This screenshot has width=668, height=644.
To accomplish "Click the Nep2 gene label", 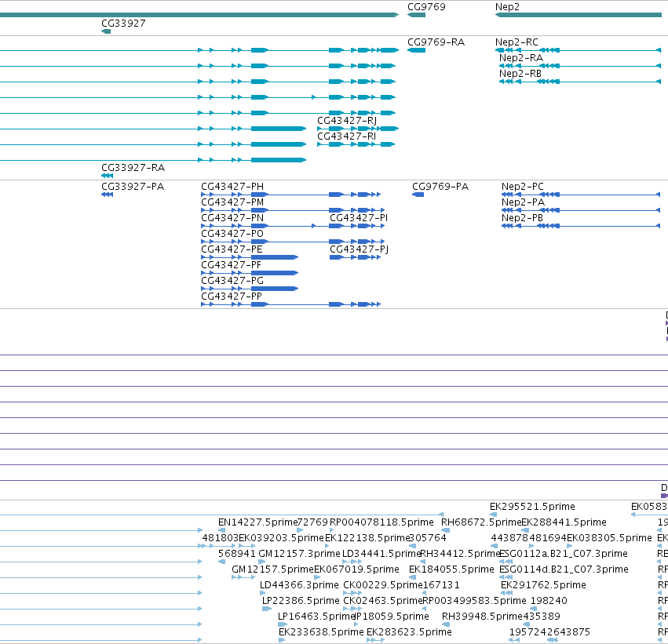I will pos(507,7).
